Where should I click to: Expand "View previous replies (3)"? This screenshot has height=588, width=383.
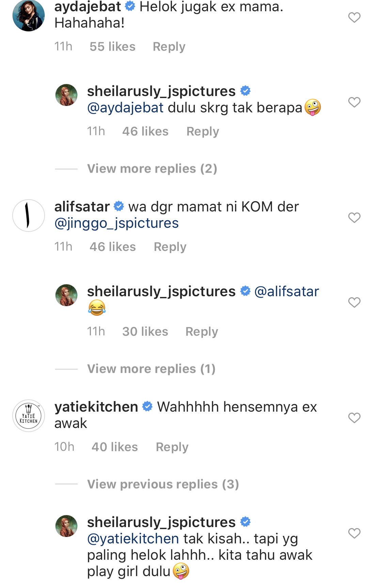pyautogui.click(x=163, y=484)
